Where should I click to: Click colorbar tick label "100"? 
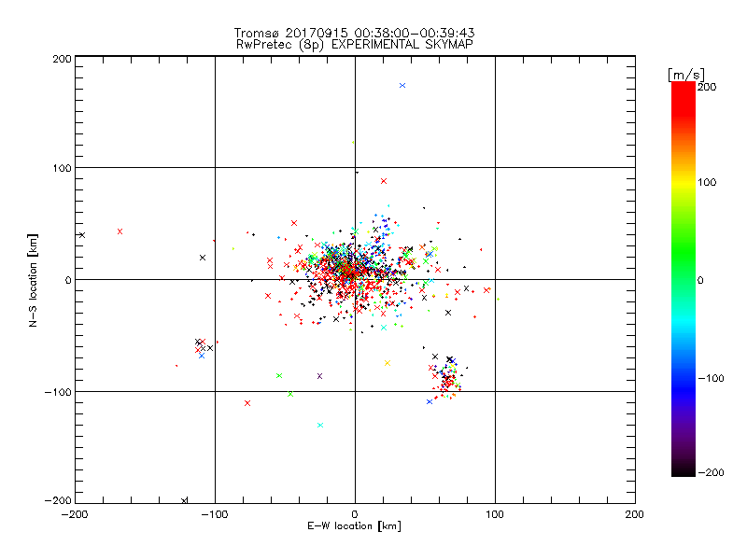click(x=707, y=182)
